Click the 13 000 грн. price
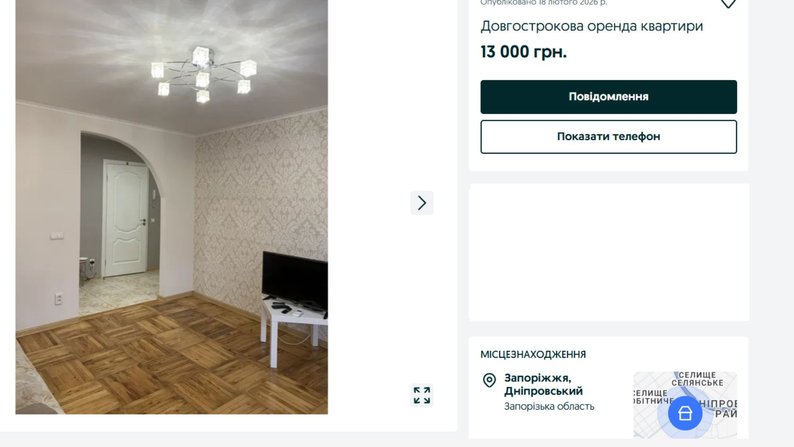 pos(524,52)
